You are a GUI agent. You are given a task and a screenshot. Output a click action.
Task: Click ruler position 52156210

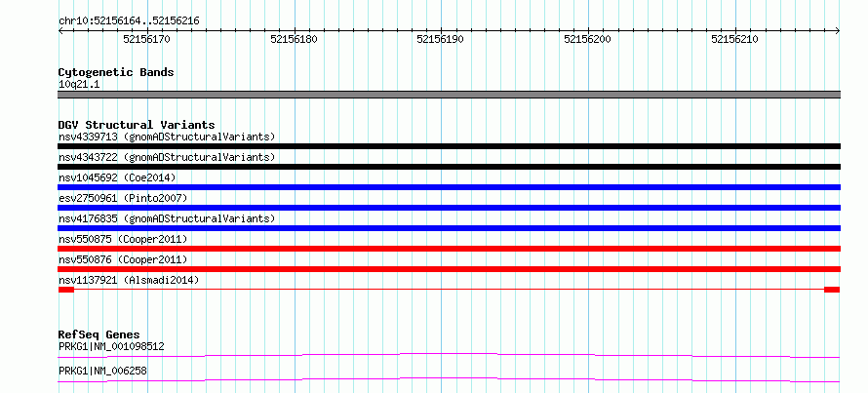(x=734, y=39)
